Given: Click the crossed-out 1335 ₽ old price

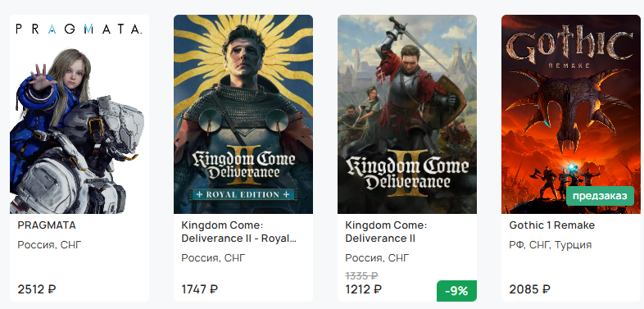Looking at the screenshot, I should (x=361, y=275).
